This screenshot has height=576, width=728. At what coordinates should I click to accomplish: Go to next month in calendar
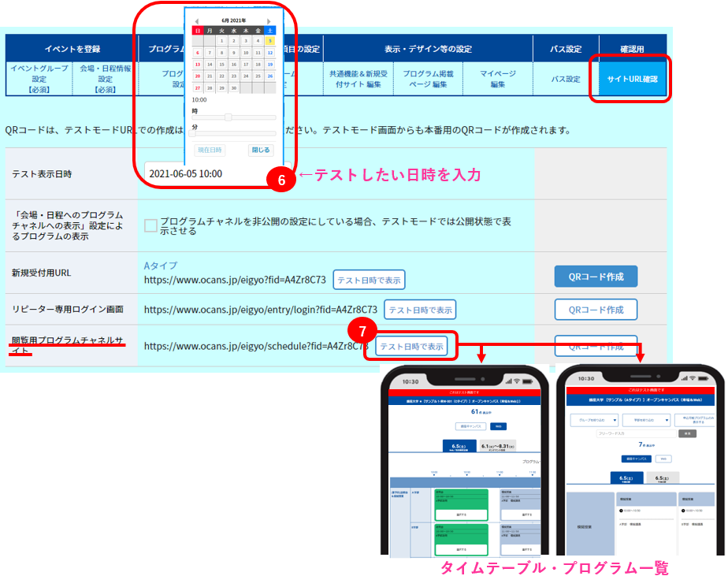tap(269, 21)
